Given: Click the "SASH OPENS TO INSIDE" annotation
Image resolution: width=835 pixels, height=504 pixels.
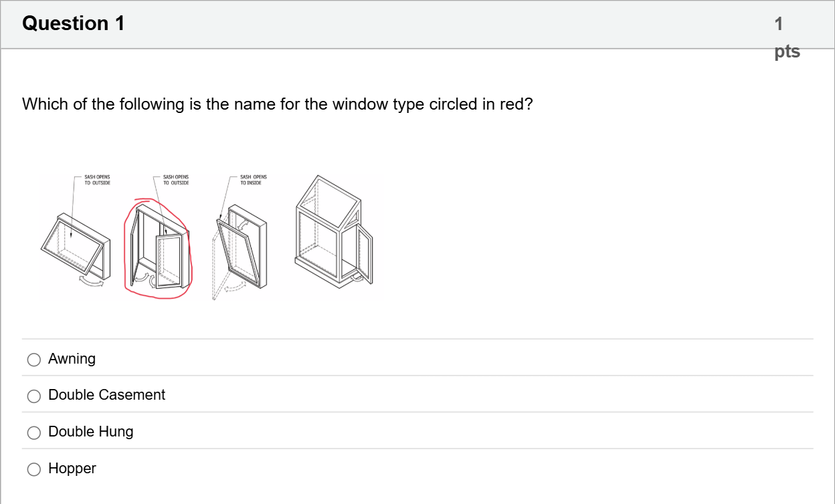Looking at the screenshot, I should [253, 179].
